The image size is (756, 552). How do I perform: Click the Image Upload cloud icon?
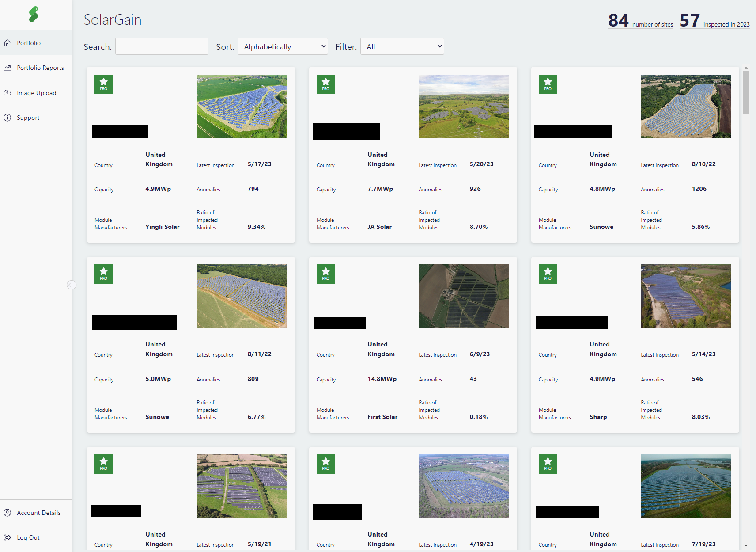tap(8, 93)
